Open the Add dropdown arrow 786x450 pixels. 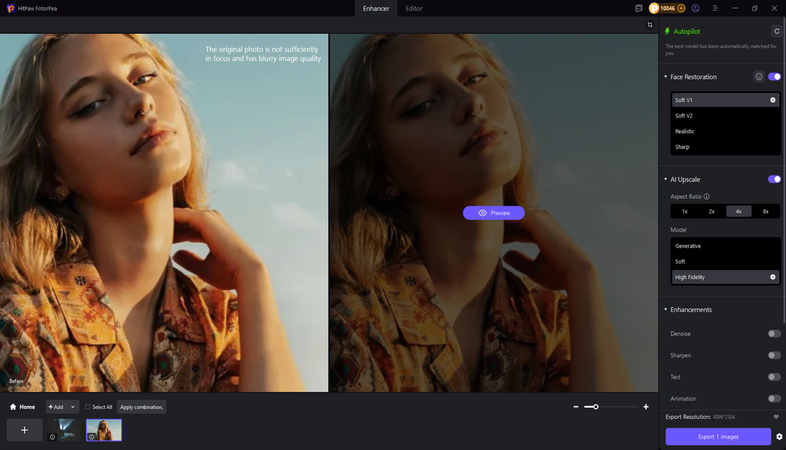point(73,407)
